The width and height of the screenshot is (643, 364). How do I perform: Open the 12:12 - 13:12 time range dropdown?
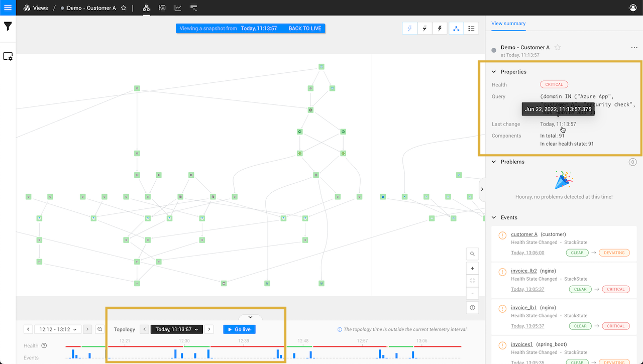(x=57, y=329)
